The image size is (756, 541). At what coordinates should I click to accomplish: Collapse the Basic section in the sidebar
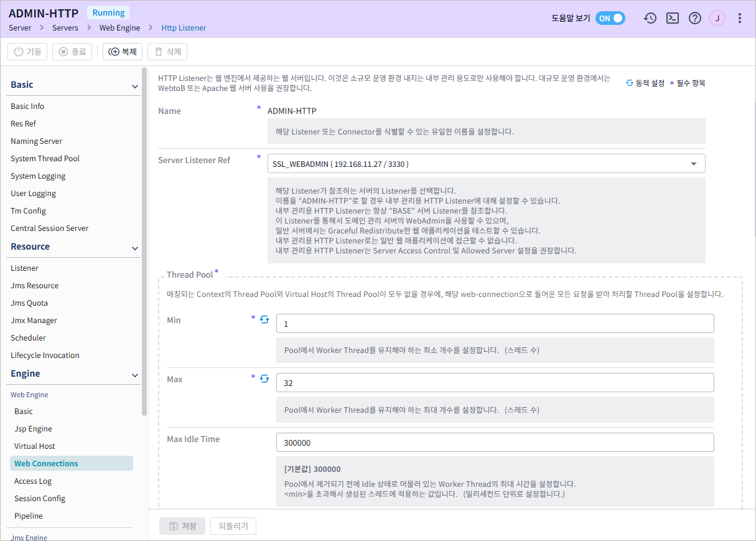pyautogui.click(x=134, y=85)
